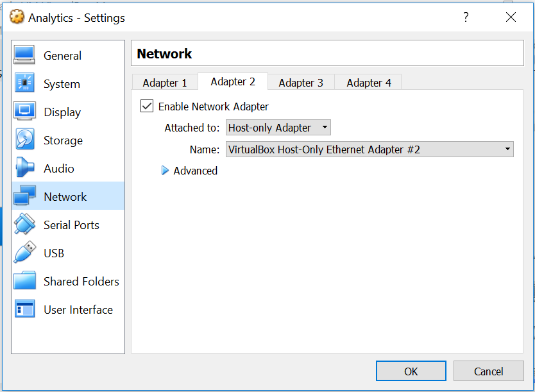
Task: Select the System chip icon
Action: click(x=24, y=83)
